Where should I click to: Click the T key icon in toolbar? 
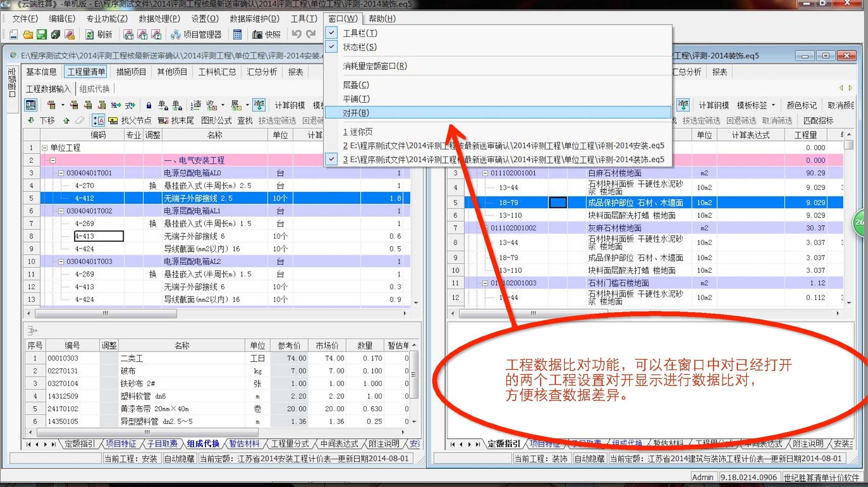coord(142,35)
